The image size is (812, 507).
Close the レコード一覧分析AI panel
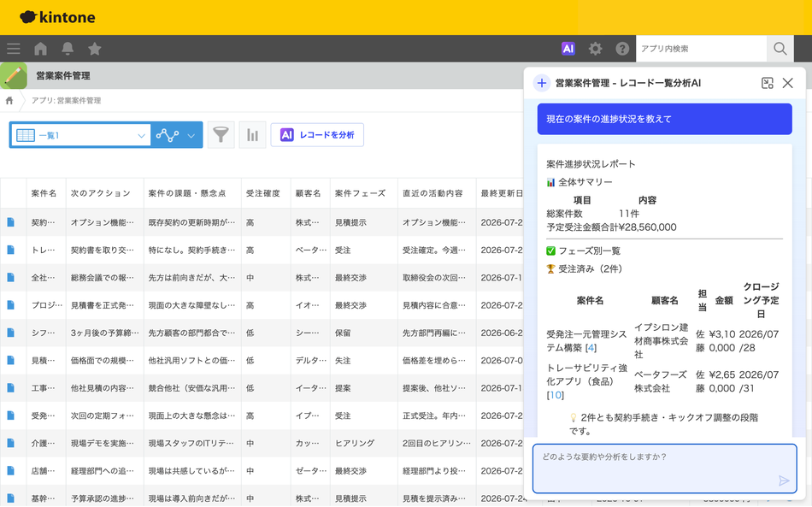[x=788, y=83]
